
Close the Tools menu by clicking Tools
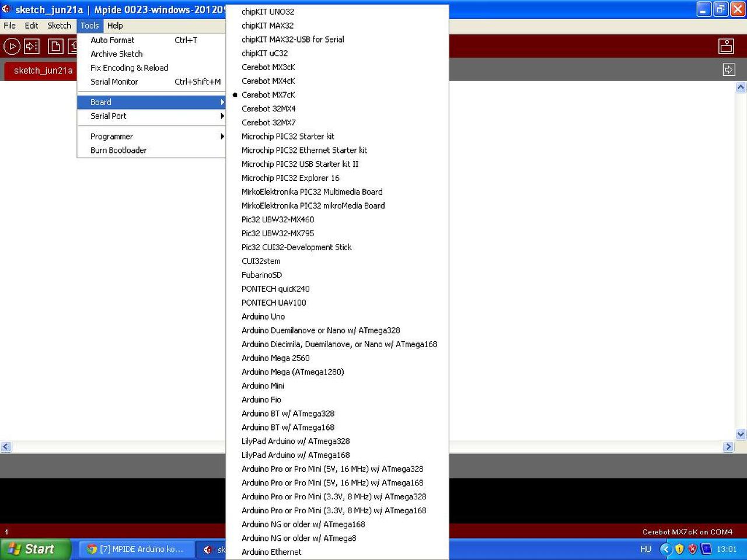90,26
